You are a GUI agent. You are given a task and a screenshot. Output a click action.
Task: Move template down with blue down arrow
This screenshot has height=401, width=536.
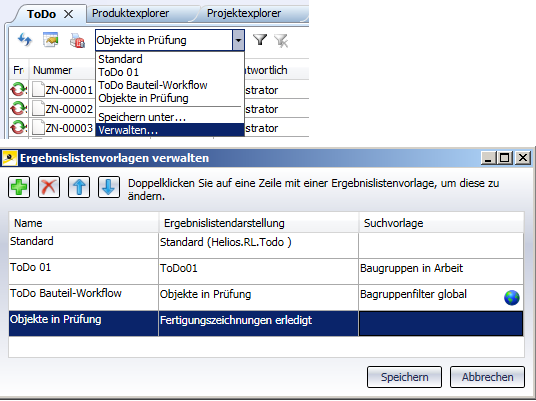coord(109,187)
